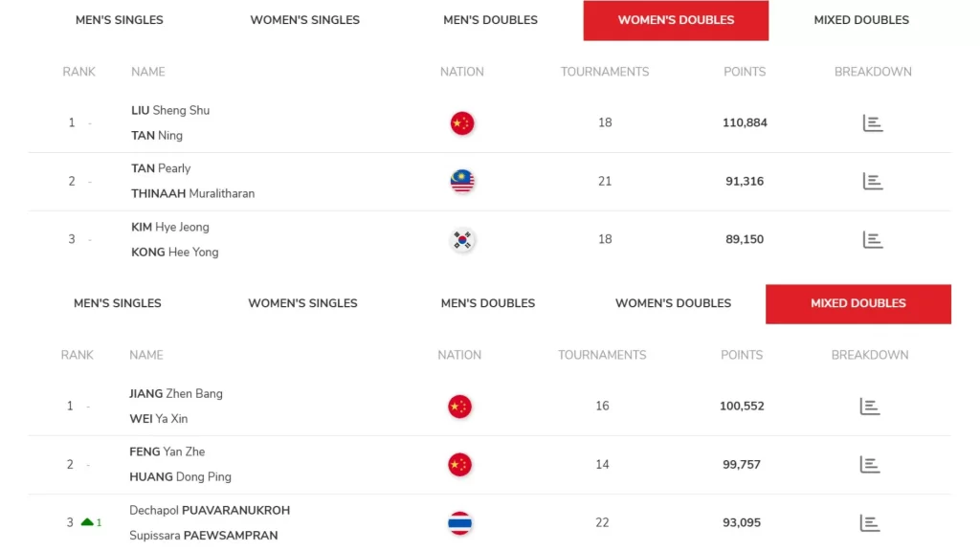Click Malaysia flag beside Tan Pearly
This screenshot has height=551, width=980.
tap(462, 181)
